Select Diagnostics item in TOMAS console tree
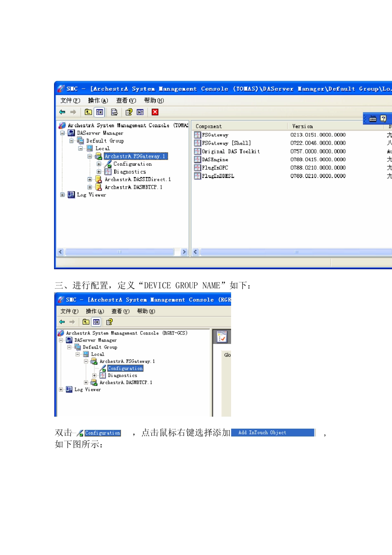392x555 pixels. point(130,172)
